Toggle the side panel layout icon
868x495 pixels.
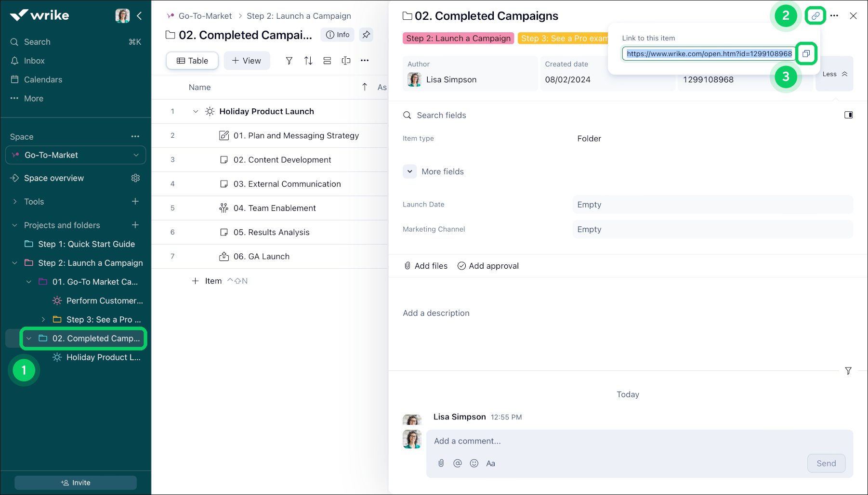848,115
